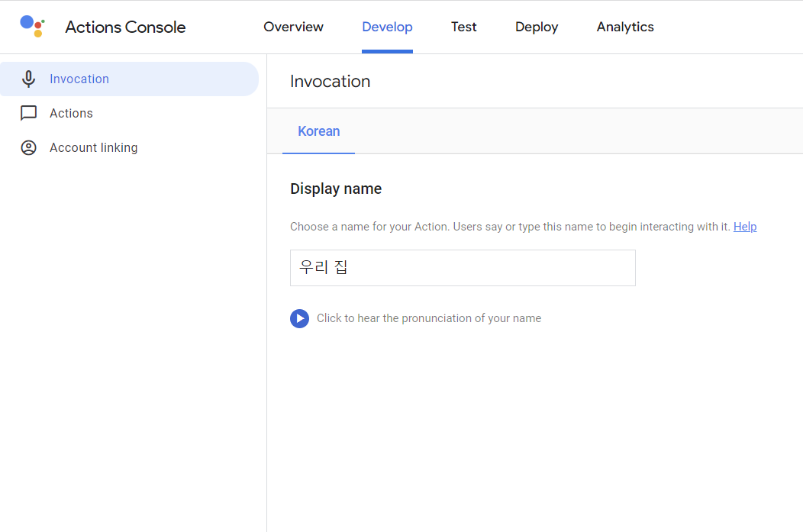803x532 pixels.
Task: Click 'Click to hear the pronunciation' text
Action: [429, 318]
